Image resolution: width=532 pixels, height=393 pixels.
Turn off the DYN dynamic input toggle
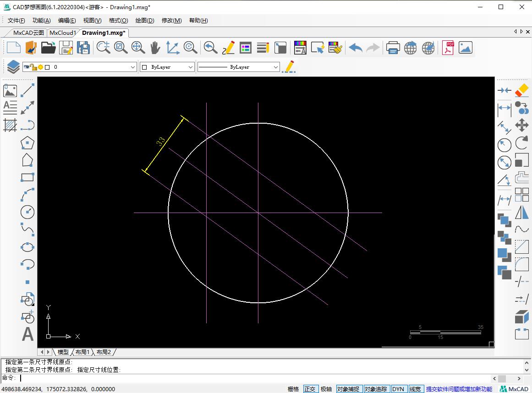tap(399, 388)
